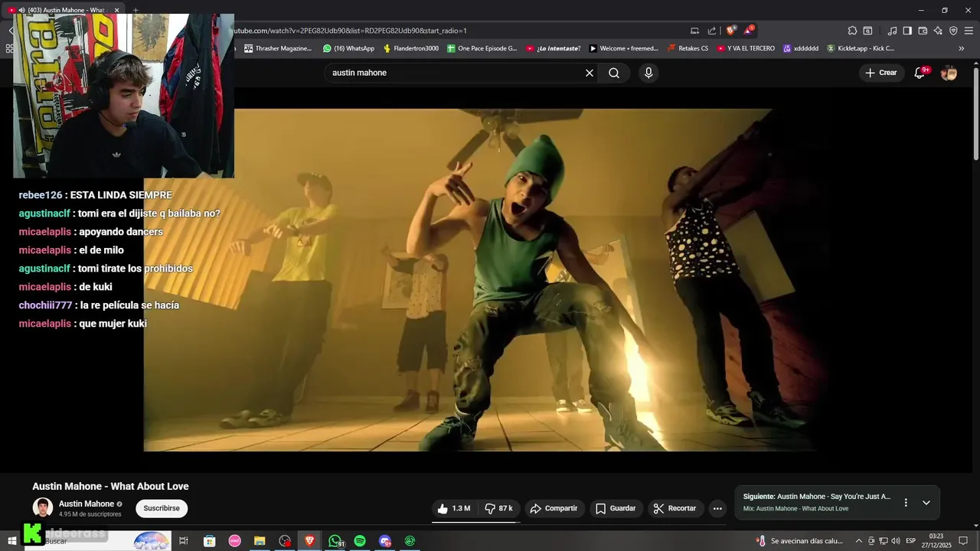Open Brave Rewards triangle icon

[749, 31]
